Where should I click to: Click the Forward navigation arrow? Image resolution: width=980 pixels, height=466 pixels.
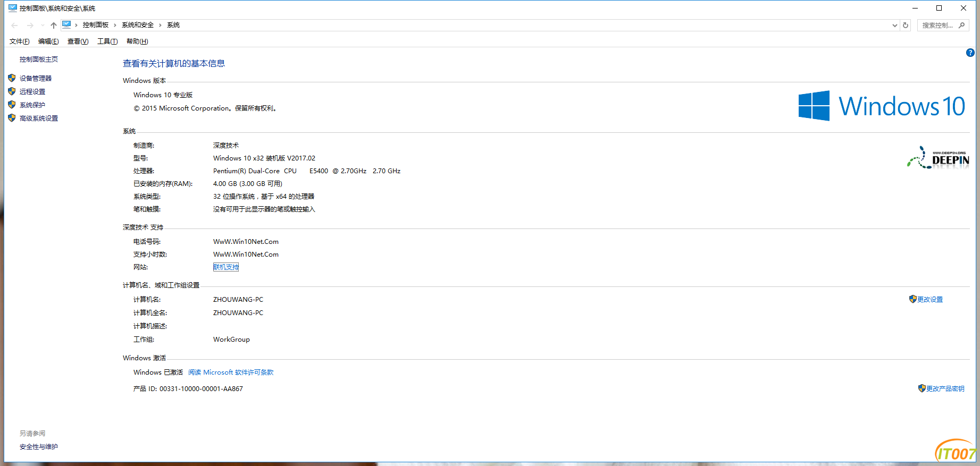click(30, 25)
